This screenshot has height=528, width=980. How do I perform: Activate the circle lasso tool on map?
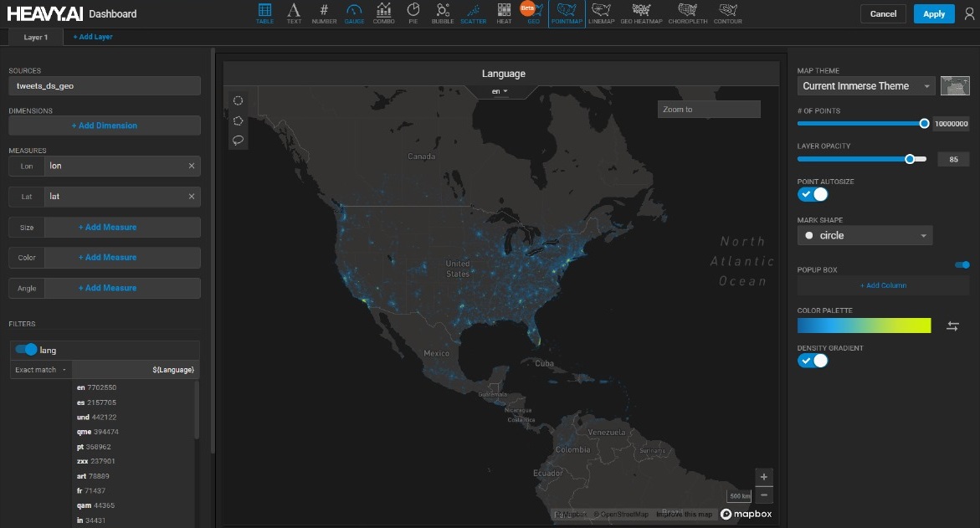coord(239,101)
